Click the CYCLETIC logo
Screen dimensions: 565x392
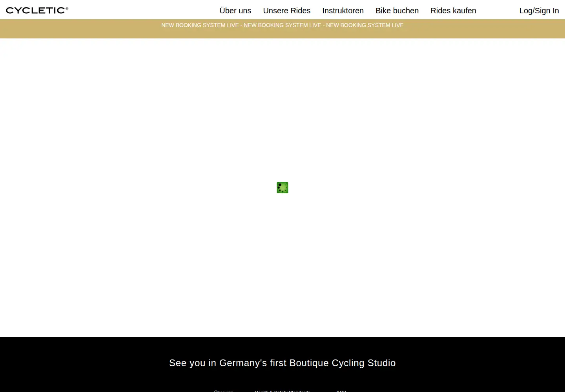coord(37,10)
